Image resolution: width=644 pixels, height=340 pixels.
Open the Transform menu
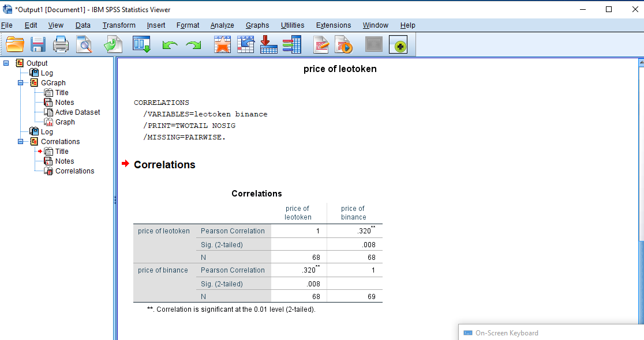tap(119, 25)
